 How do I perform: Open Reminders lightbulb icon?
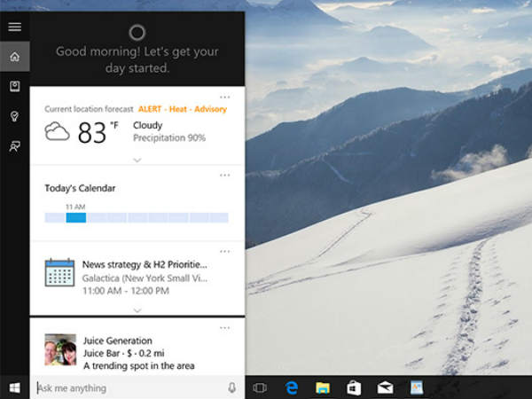[x=14, y=116]
